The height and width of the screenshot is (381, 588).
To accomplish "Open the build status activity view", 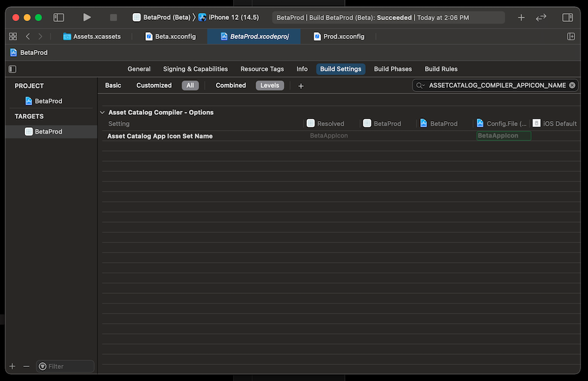I will [x=388, y=18].
